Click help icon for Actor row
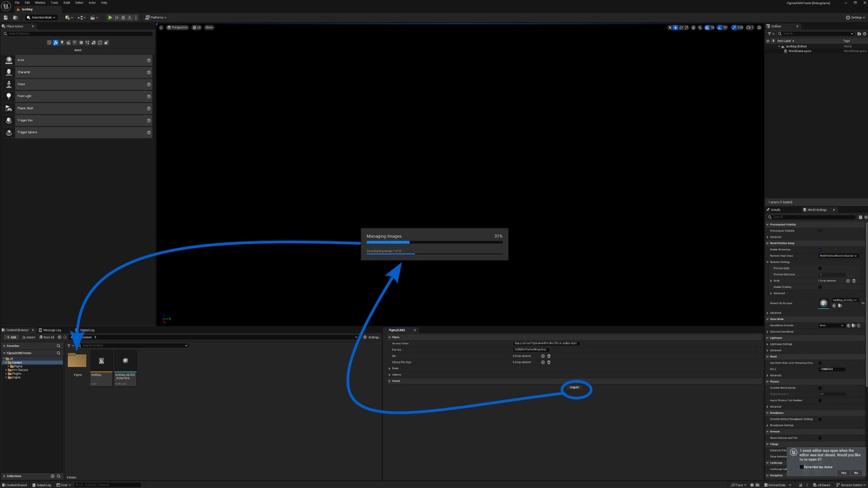The width and height of the screenshot is (868, 488). 149,60
